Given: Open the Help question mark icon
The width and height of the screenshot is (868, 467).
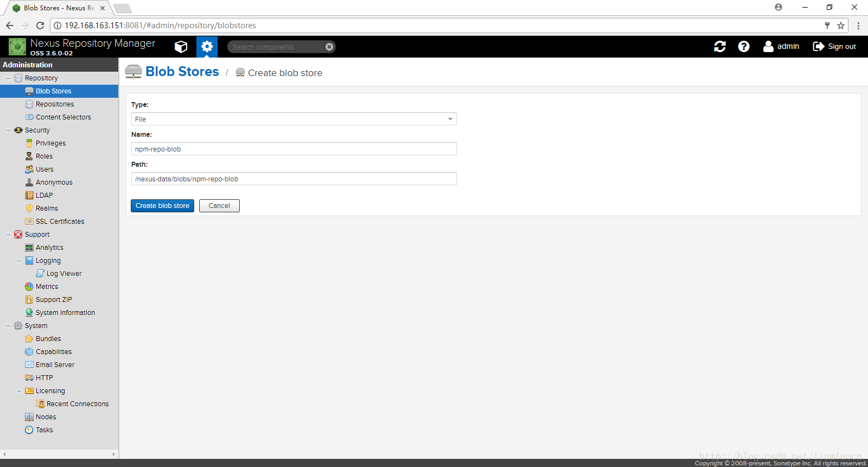Looking at the screenshot, I should coord(744,47).
